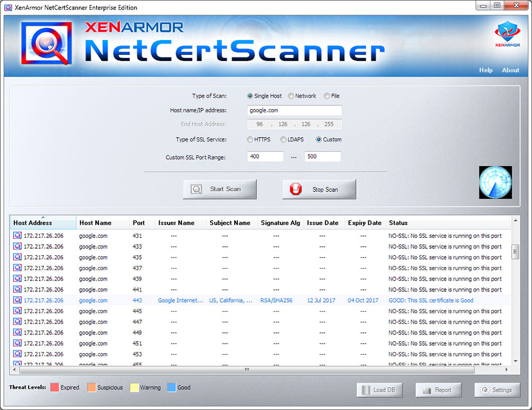Screen dimensions: 532x410
Task: Click the "04 Oct 2017" expiry date cell
Action: point(363,300)
